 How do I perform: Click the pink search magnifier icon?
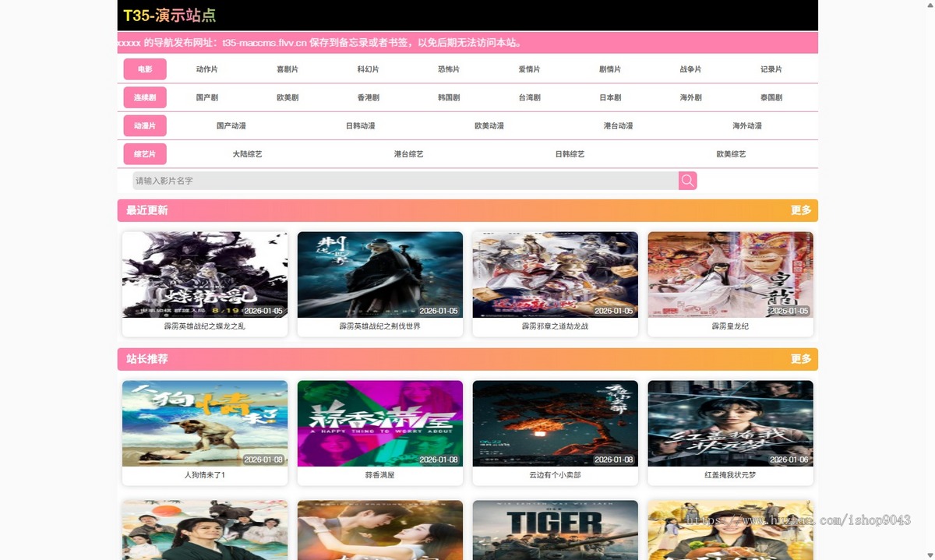pyautogui.click(x=687, y=181)
